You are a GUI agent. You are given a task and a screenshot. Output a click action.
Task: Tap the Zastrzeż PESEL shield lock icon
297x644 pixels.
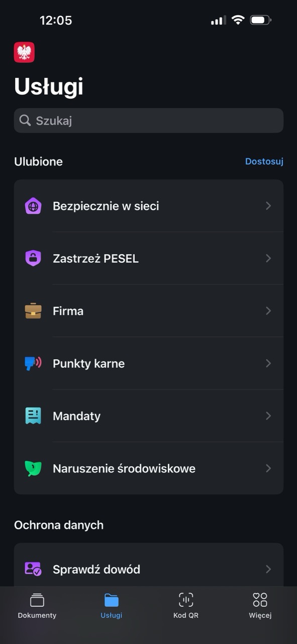click(x=33, y=258)
